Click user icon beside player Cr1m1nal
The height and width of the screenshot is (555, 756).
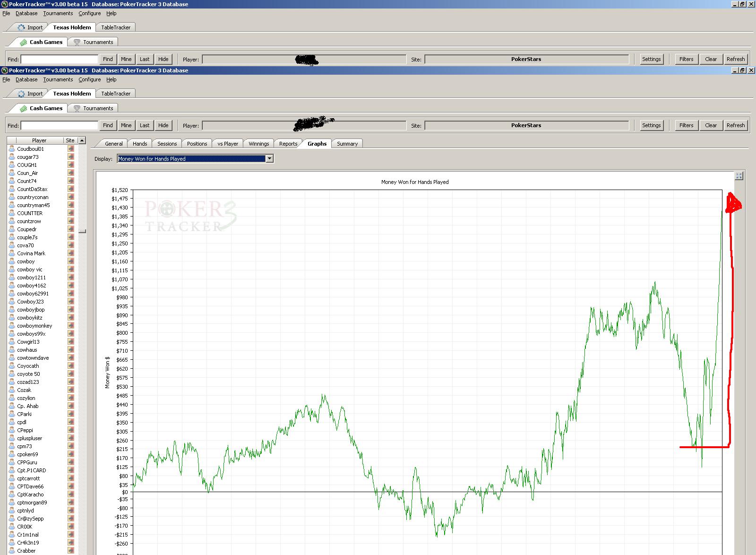coord(12,535)
